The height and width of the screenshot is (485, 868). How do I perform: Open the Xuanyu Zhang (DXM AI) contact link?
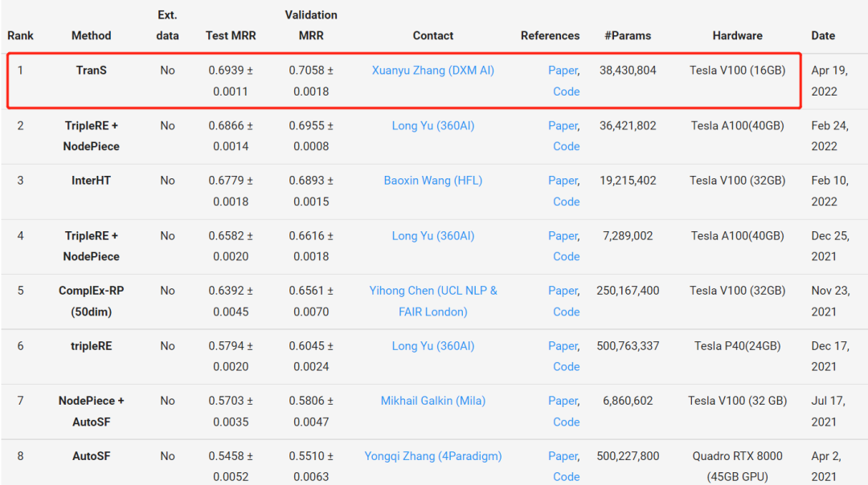432,71
